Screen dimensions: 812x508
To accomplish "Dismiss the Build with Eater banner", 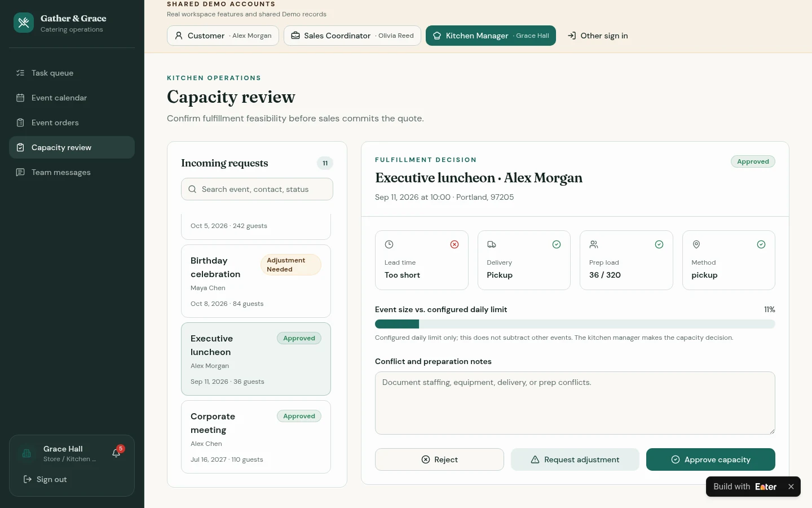I will point(791,487).
